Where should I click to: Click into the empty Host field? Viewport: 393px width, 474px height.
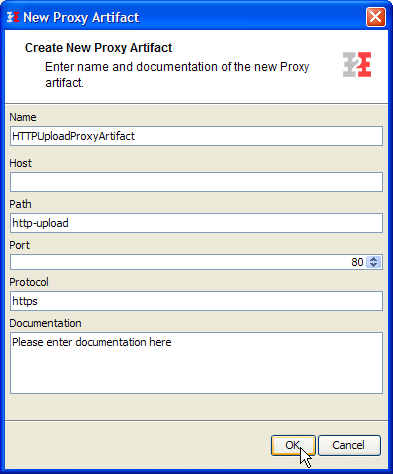(196, 182)
